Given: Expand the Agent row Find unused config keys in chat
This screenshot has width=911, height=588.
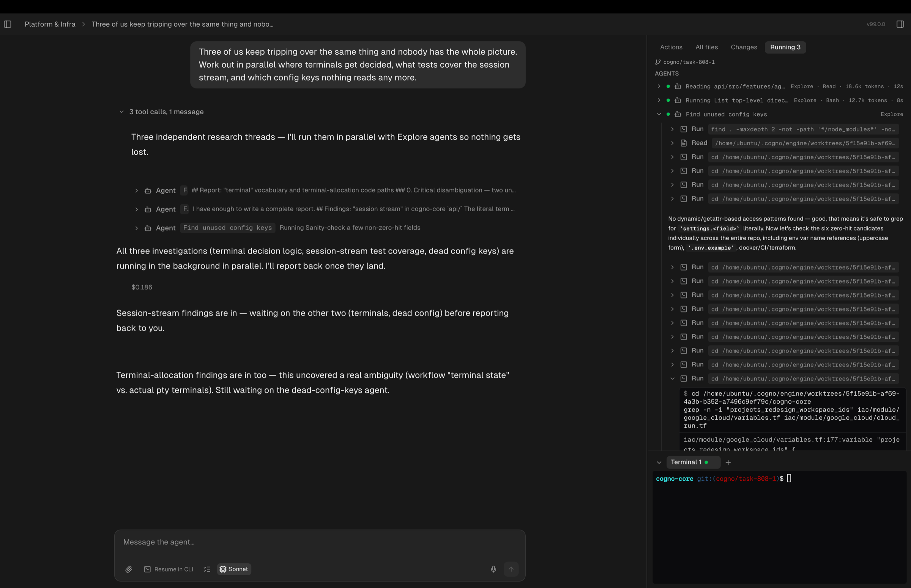Looking at the screenshot, I should [136, 228].
